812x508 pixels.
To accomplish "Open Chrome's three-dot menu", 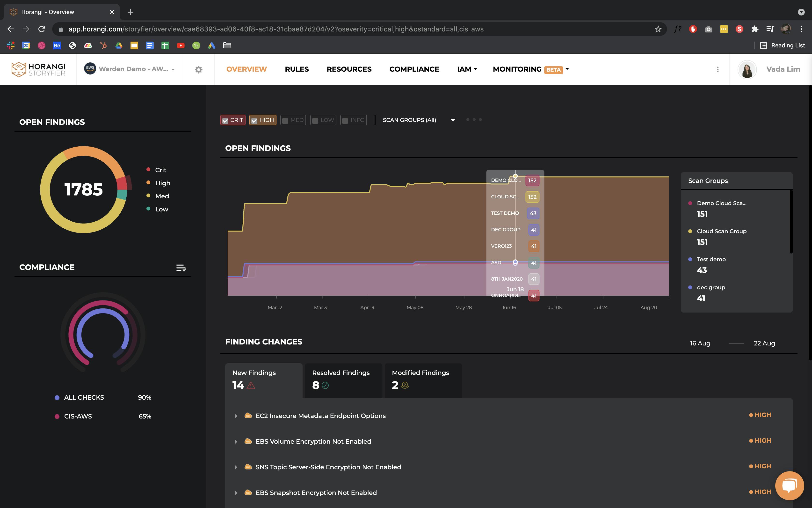I will pos(801,29).
